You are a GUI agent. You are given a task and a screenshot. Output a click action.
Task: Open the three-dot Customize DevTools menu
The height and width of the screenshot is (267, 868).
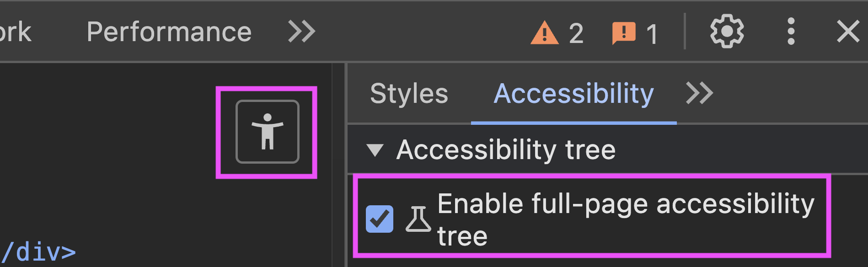(791, 32)
